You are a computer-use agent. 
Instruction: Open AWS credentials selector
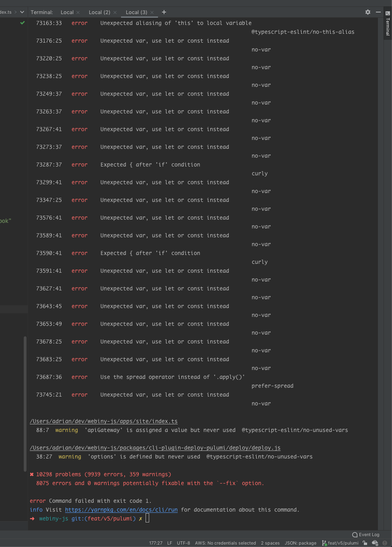point(225,543)
